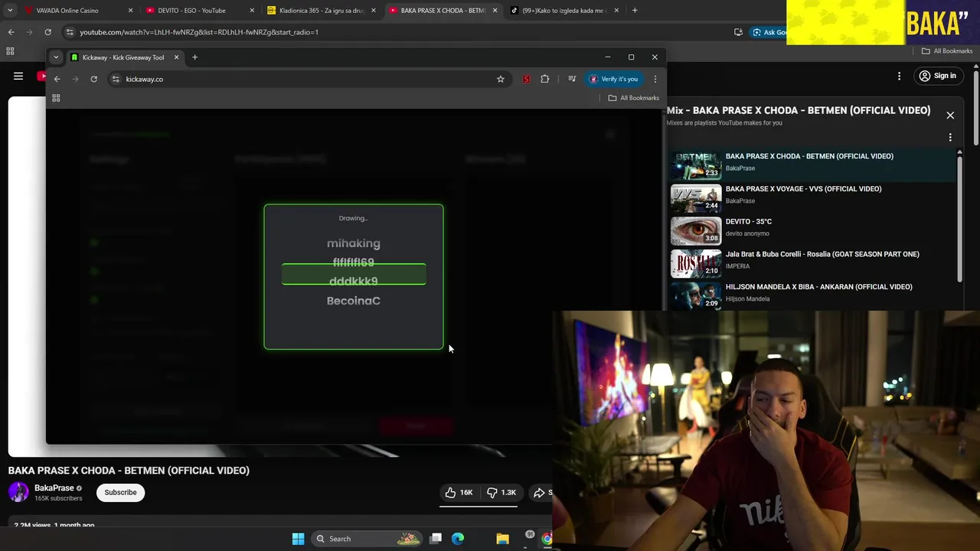Open tab search dropdown in YouTube window
Screen dimensions: 980x551
pos(10,11)
